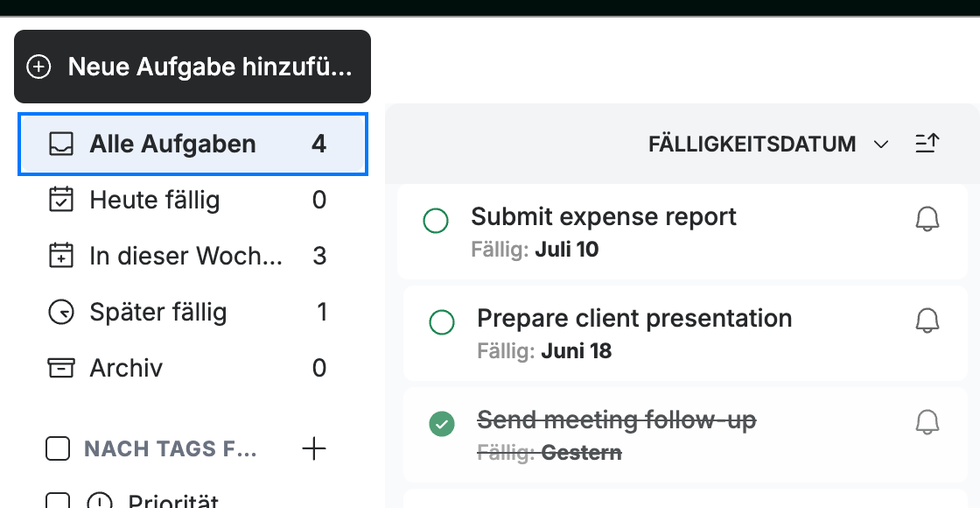The height and width of the screenshot is (508, 980).
Task: Uncheck completed Send meeting follow-up task
Action: pyautogui.click(x=442, y=424)
